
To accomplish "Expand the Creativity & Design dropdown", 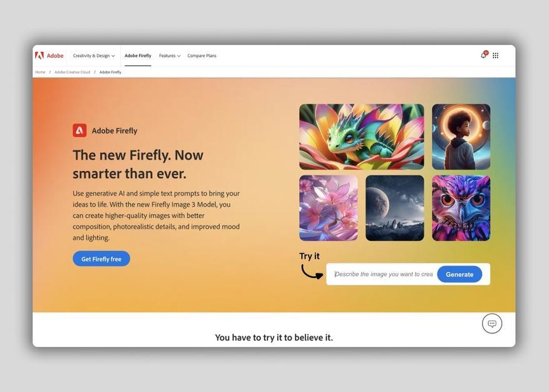I will (x=93, y=56).
